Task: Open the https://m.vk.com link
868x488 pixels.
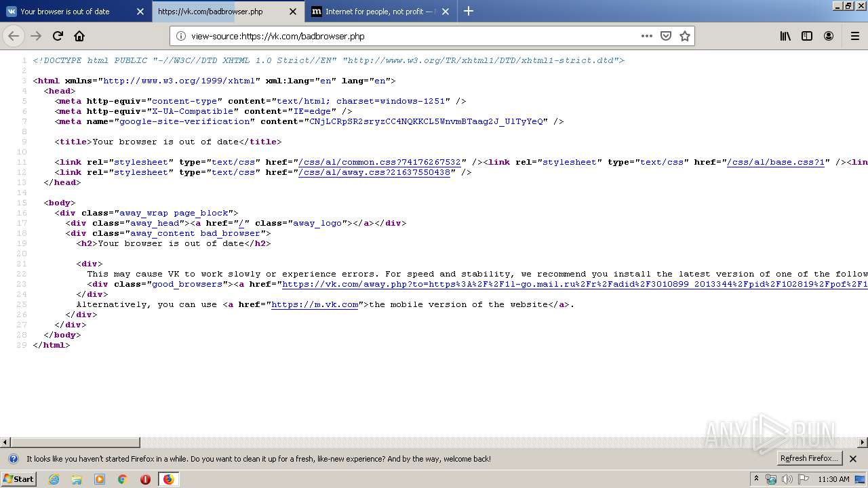Action: pyautogui.click(x=315, y=304)
